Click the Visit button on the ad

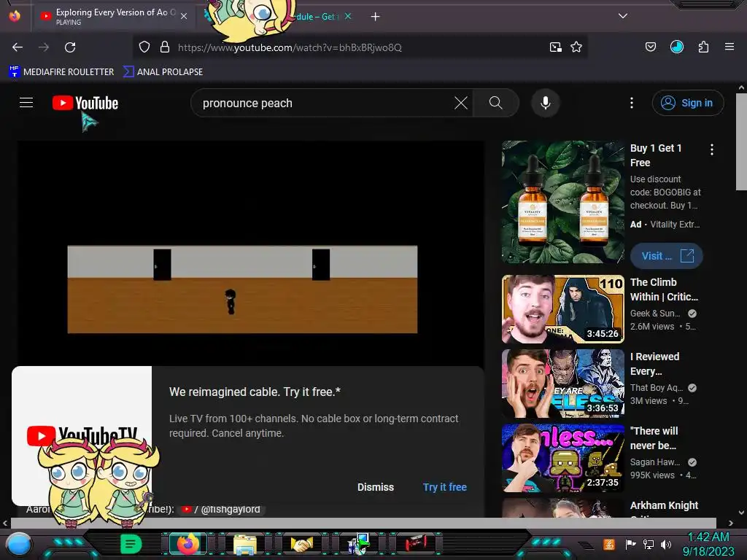[x=667, y=256]
